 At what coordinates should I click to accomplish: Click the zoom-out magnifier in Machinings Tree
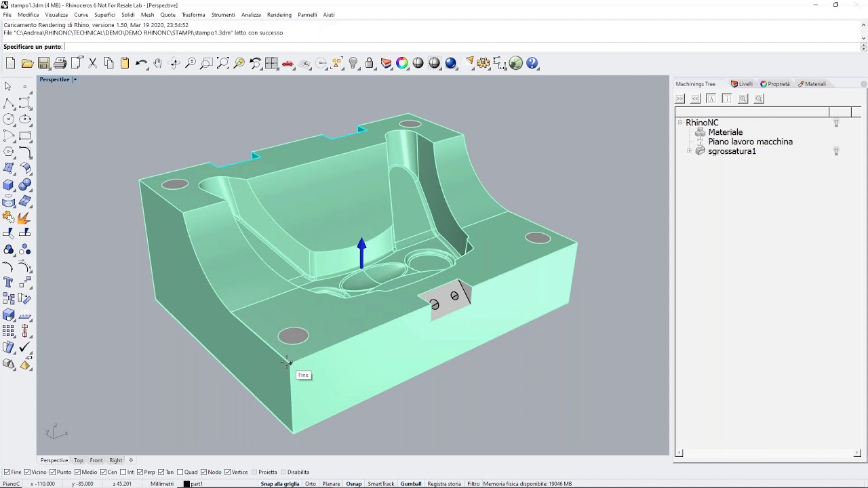[759, 98]
